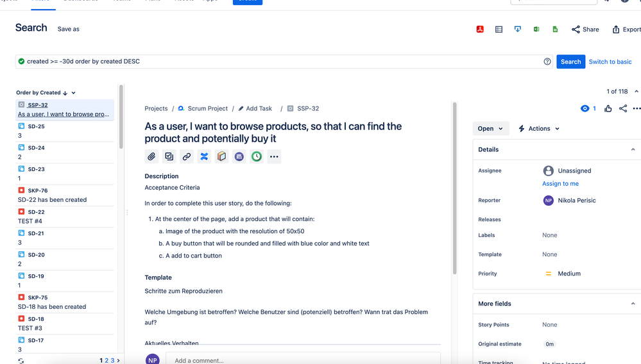The image size is (641, 364).
Task: Export to Excel icon
Action: coord(536,29)
